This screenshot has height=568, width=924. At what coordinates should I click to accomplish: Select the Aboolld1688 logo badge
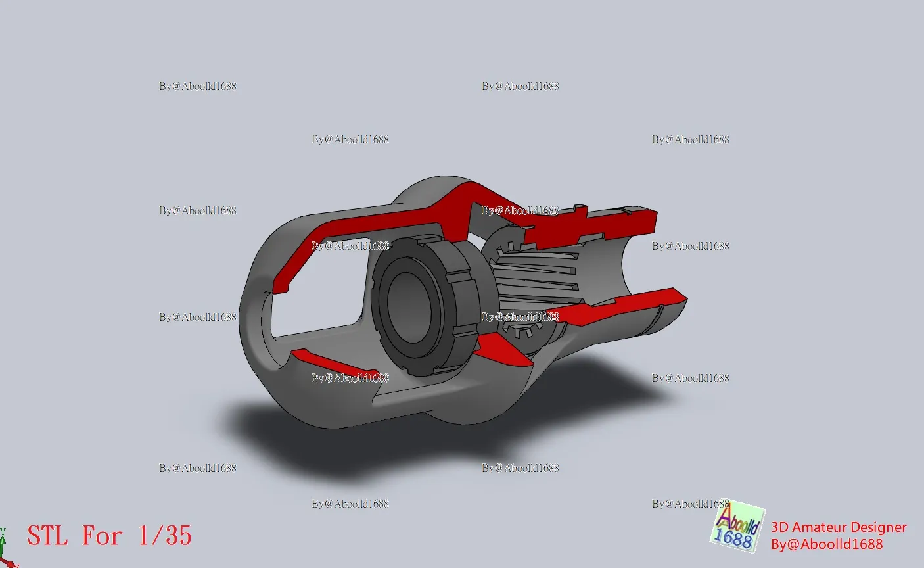point(737,531)
